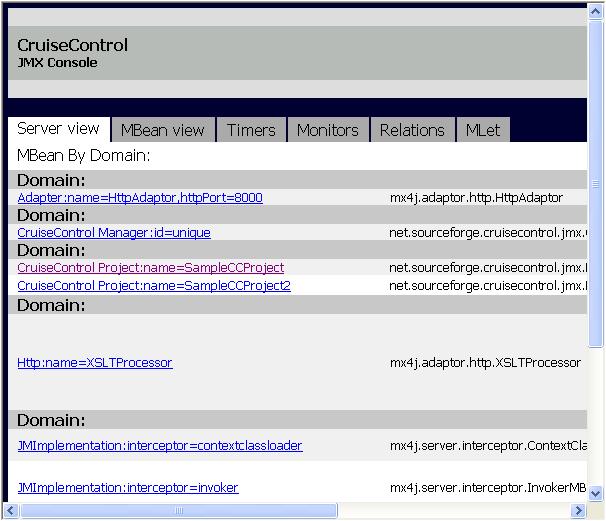Viewport: 606px width, 521px height.
Task: Click the horizontal scrollbar thumb
Action: [179, 511]
